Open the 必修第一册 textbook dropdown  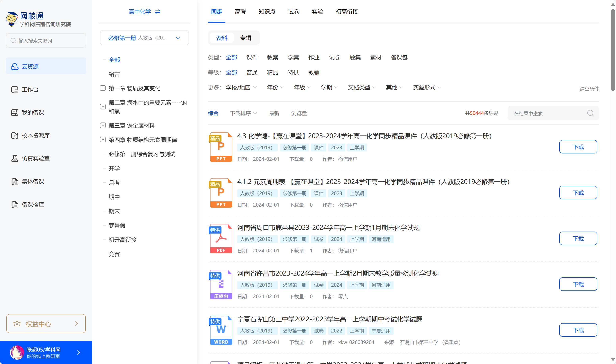point(144,38)
